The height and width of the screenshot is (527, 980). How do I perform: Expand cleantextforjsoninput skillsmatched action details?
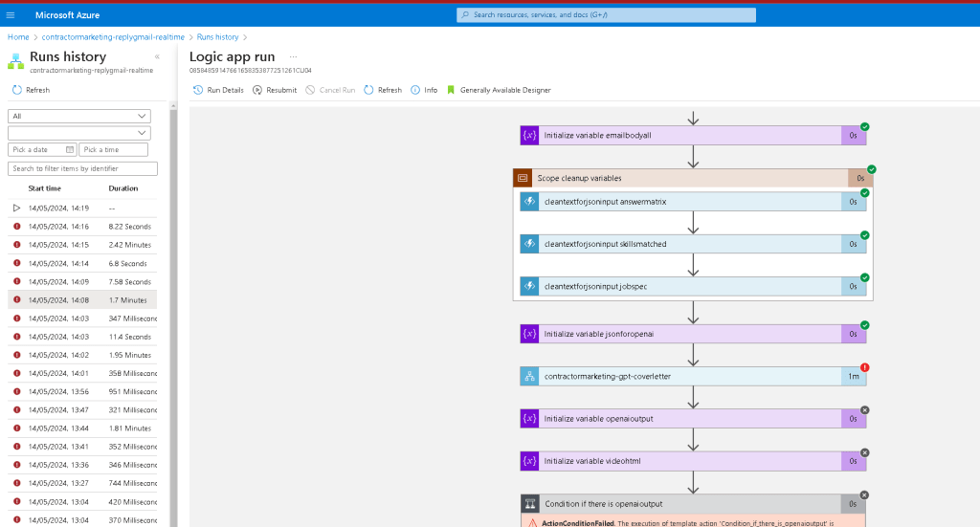point(693,244)
